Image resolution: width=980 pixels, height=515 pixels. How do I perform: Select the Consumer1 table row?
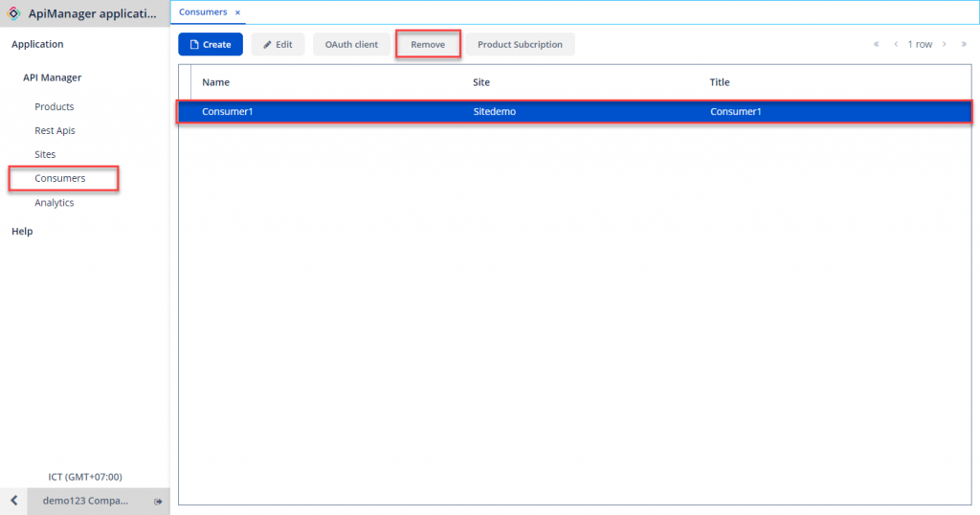pyautogui.click(x=574, y=112)
